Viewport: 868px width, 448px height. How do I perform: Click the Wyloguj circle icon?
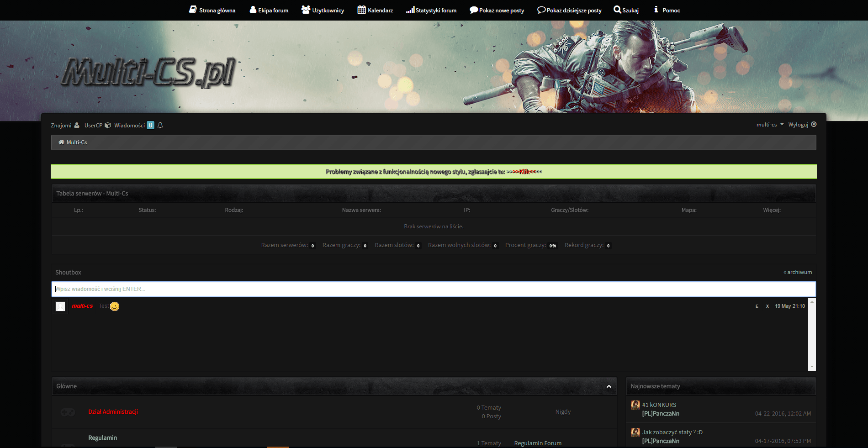pos(814,124)
